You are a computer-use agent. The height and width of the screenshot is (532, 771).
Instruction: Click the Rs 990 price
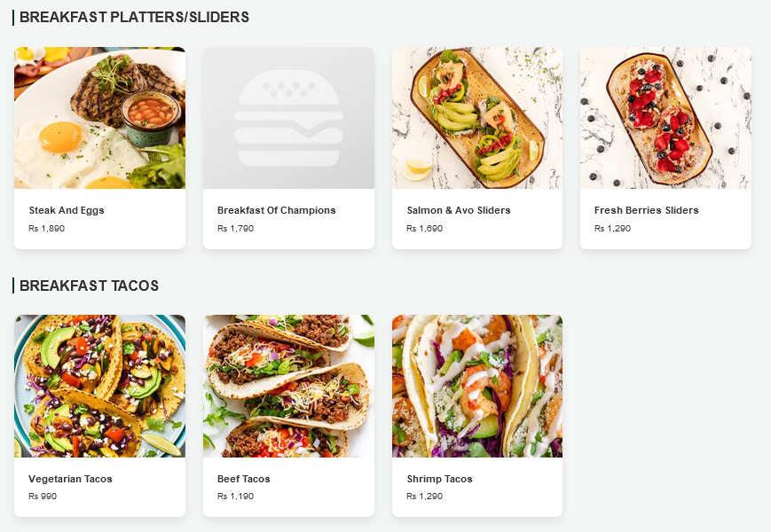coord(43,497)
